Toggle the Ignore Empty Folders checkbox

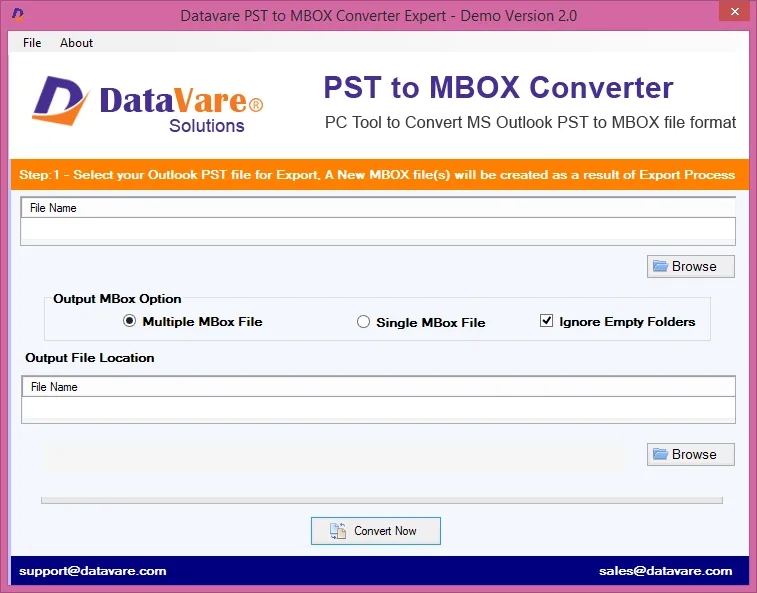[546, 321]
